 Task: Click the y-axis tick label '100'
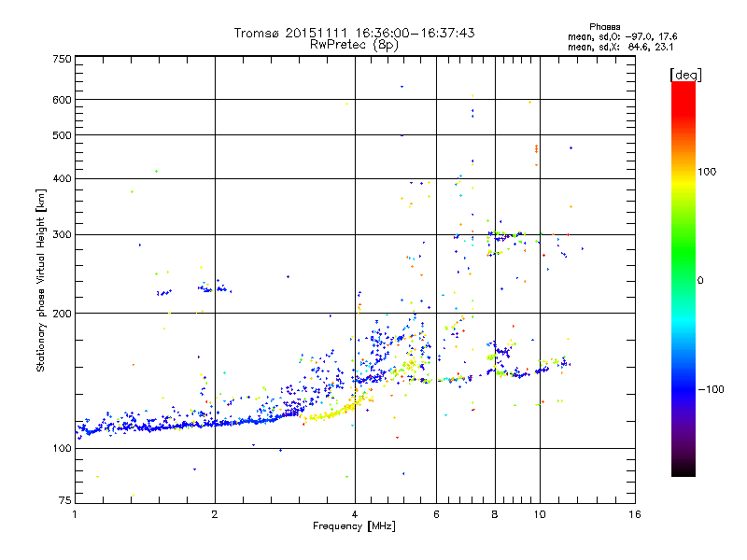62,448
